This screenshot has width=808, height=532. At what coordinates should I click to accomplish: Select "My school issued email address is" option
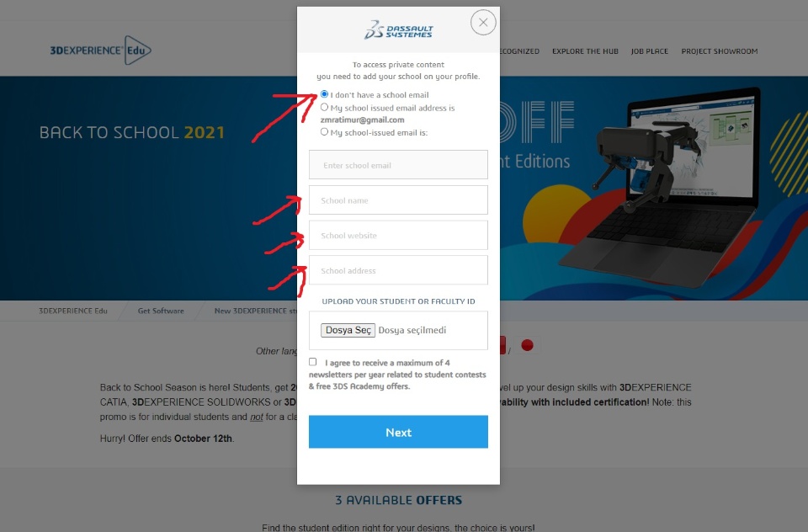tap(324, 107)
